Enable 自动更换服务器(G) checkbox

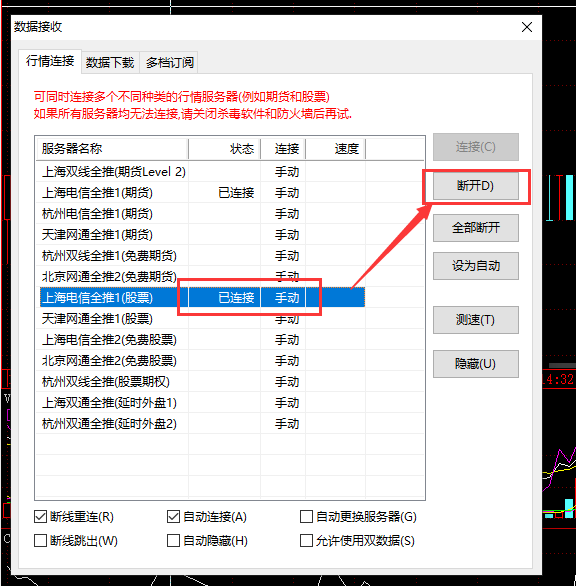tap(307, 516)
